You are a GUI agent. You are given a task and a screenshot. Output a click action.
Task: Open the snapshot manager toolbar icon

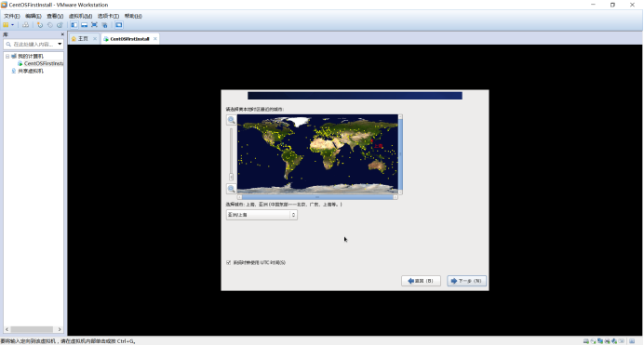(x=60, y=25)
